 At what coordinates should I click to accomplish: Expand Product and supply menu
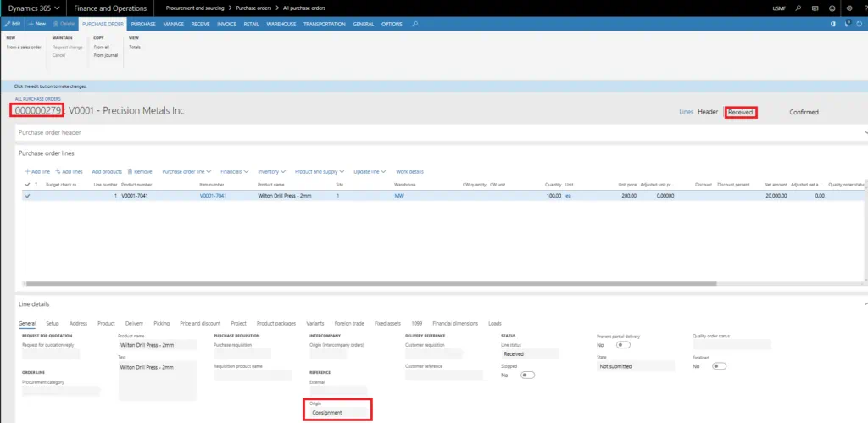320,171
